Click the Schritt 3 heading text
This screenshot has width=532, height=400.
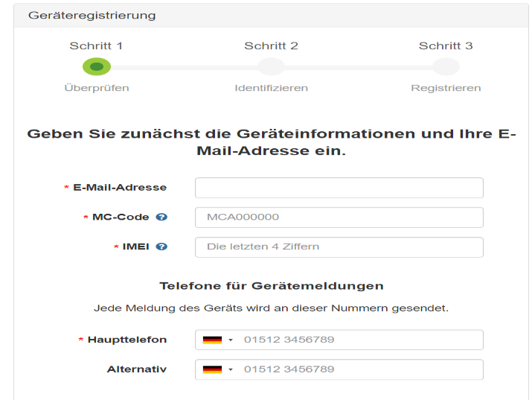click(x=446, y=46)
